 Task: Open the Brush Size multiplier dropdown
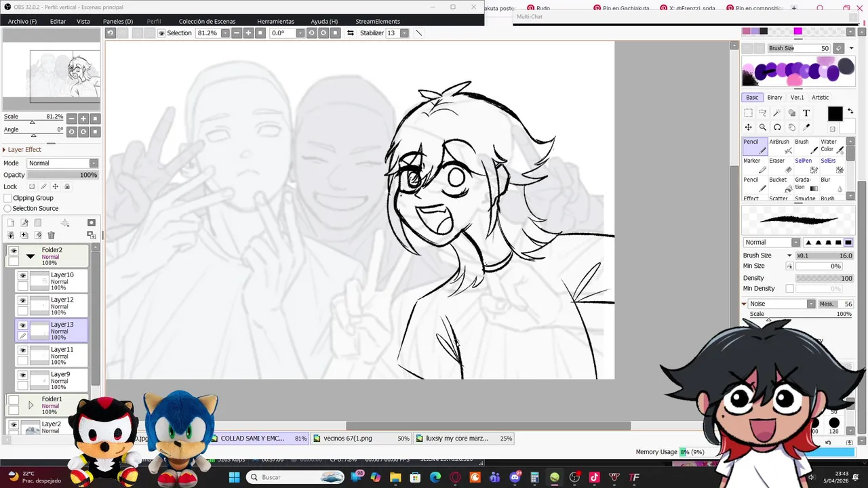789,256
